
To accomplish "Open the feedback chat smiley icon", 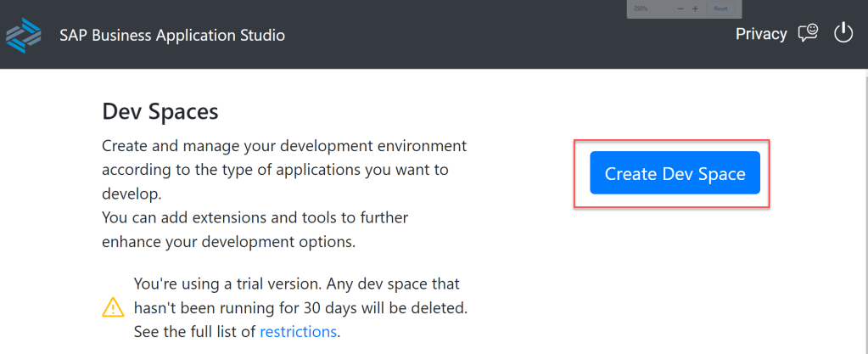I will click(x=808, y=34).
